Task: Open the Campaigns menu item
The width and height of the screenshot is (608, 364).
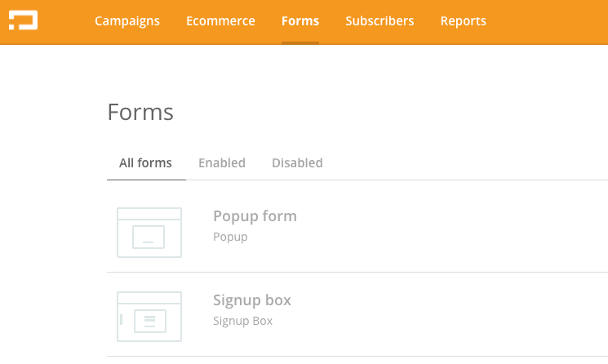Action: [x=127, y=21]
